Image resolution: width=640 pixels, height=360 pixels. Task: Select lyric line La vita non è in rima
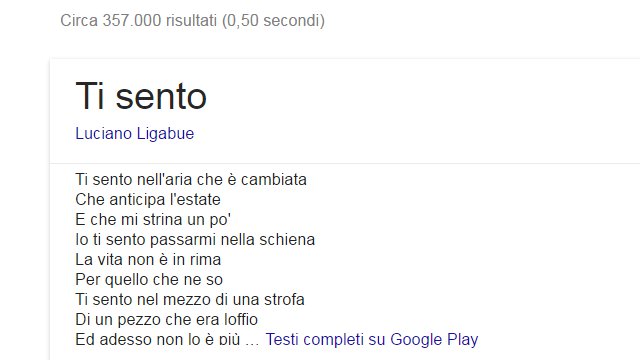(148, 260)
